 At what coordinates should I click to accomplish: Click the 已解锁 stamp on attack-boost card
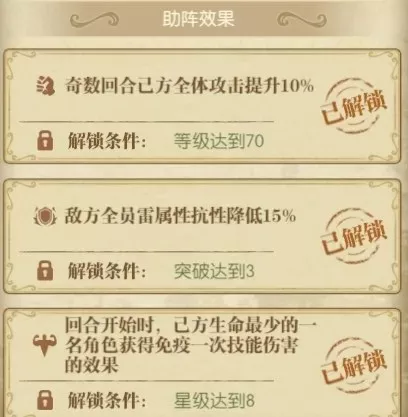pyautogui.click(x=354, y=106)
